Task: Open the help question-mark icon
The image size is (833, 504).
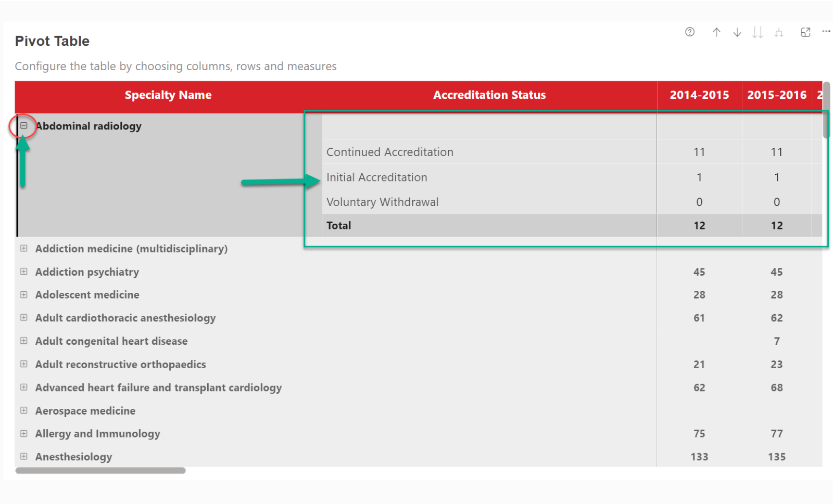Action: pos(690,32)
